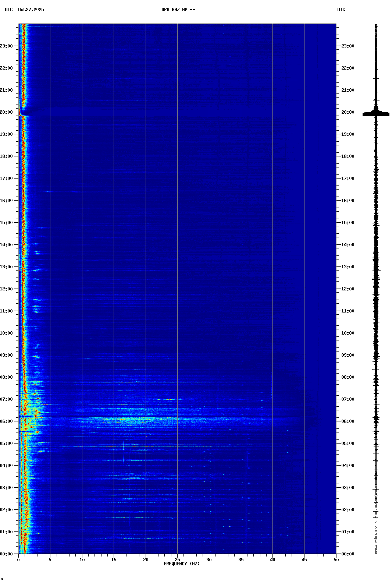Click the FREQUENCY (HZ) axis title
Image resolution: width=392 pixels, height=583 pixels.
(181, 564)
